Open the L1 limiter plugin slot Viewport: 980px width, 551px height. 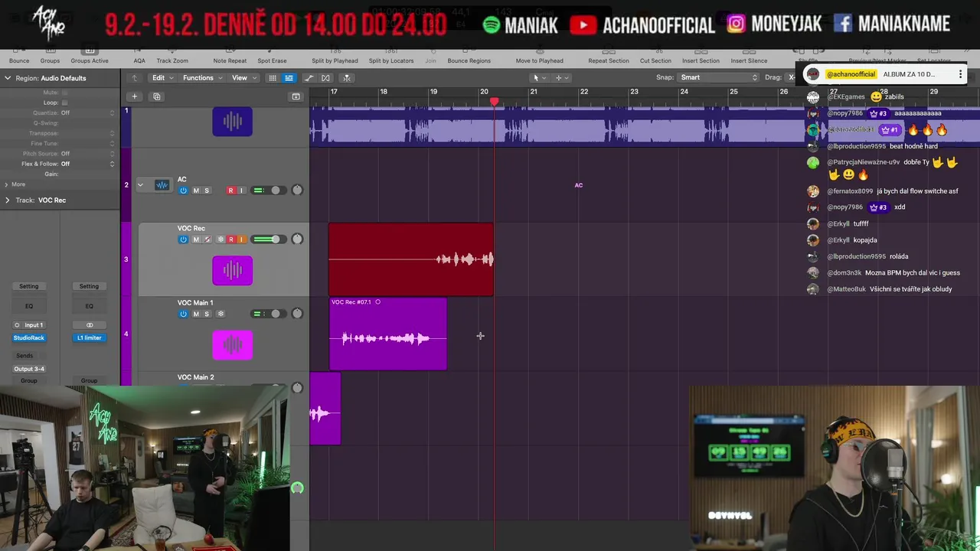tap(90, 337)
